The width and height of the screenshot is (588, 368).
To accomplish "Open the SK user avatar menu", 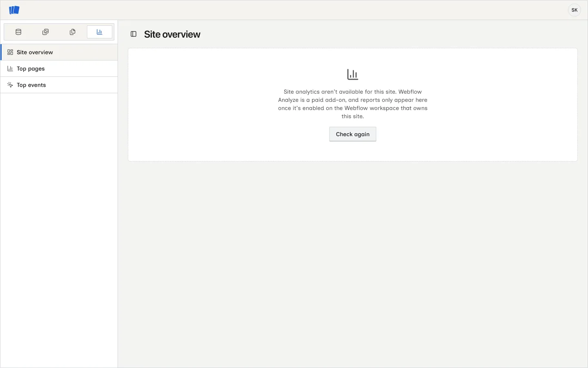I will (575, 10).
